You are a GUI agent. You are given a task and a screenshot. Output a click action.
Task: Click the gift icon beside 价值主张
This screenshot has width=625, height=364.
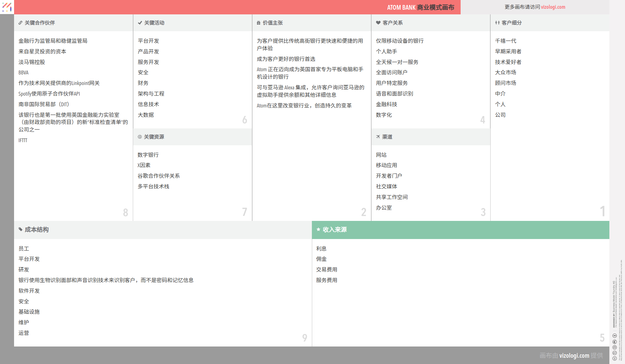[x=258, y=23]
